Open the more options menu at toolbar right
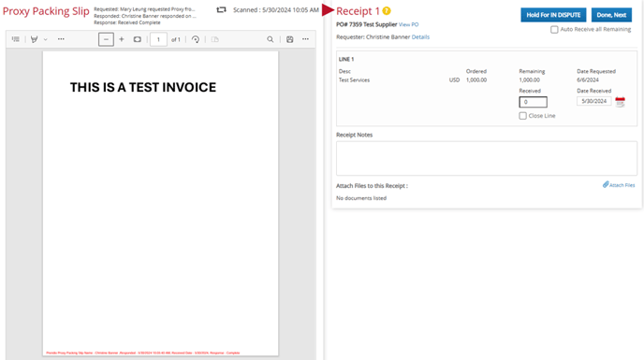 [x=305, y=39]
